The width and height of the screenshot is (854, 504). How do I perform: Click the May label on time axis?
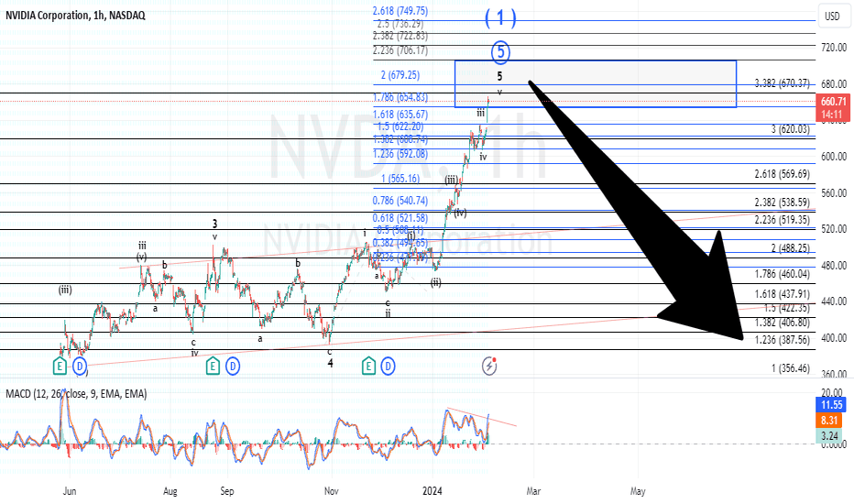(x=638, y=491)
